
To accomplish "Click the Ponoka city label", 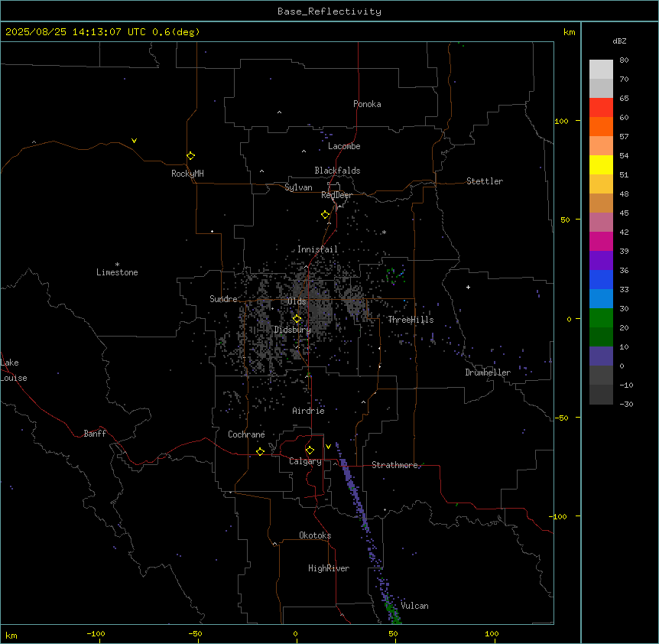I will click(x=367, y=104).
